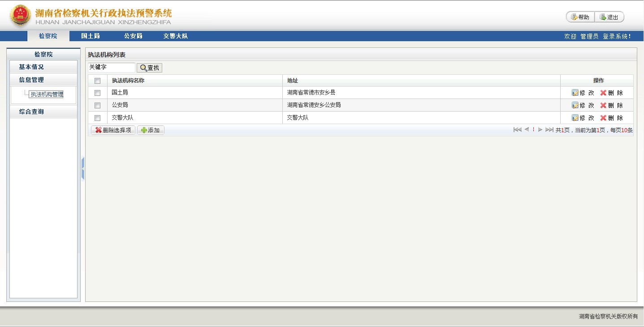Click the 添加 button to add an agency
The width and height of the screenshot is (644, 327).
click(151, 130)
